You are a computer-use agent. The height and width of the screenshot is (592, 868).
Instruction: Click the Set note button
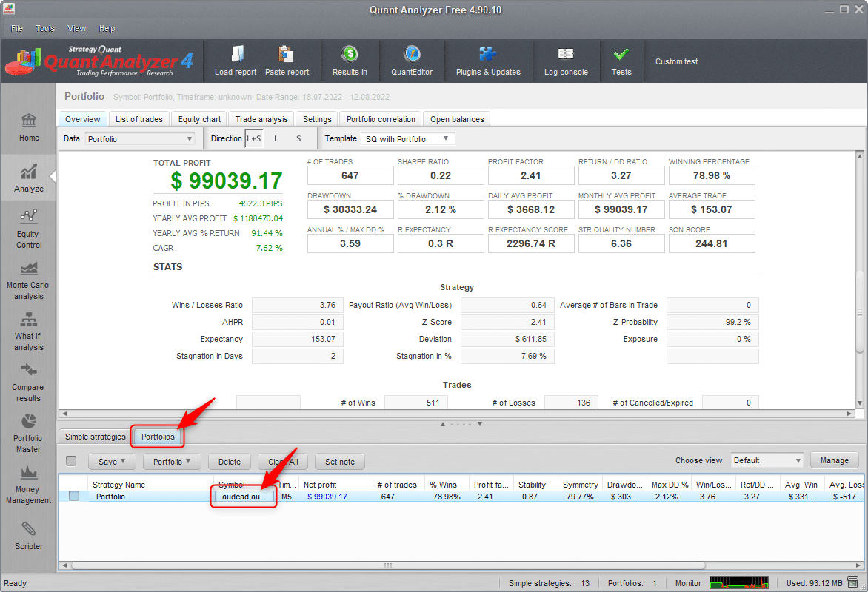[340, 462]
